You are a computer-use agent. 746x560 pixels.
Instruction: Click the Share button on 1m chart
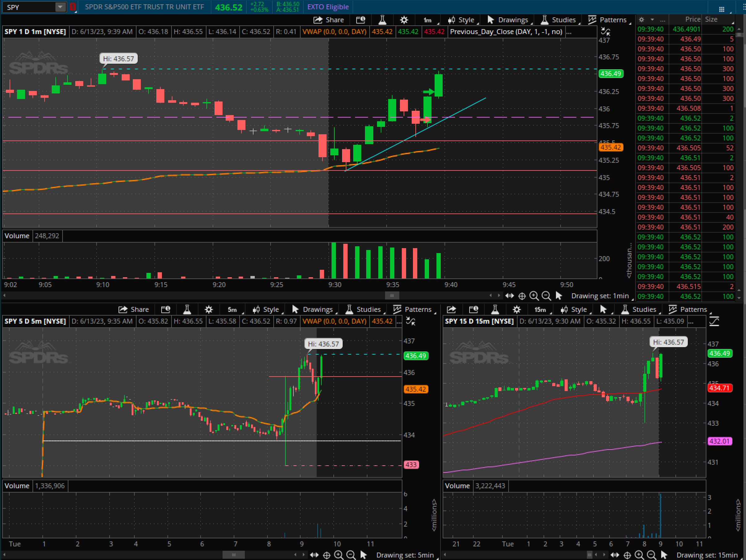[x=329, y=20]
